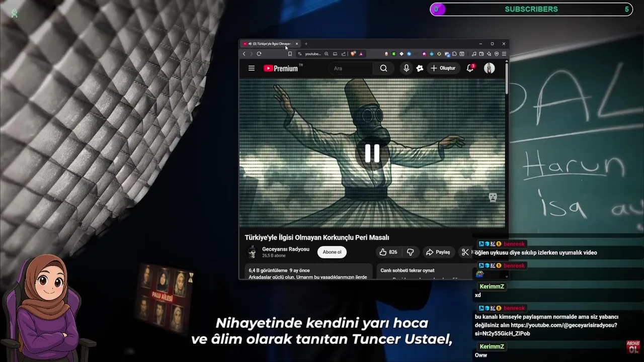Go forward with the browser forward arrow

[252, 54]
